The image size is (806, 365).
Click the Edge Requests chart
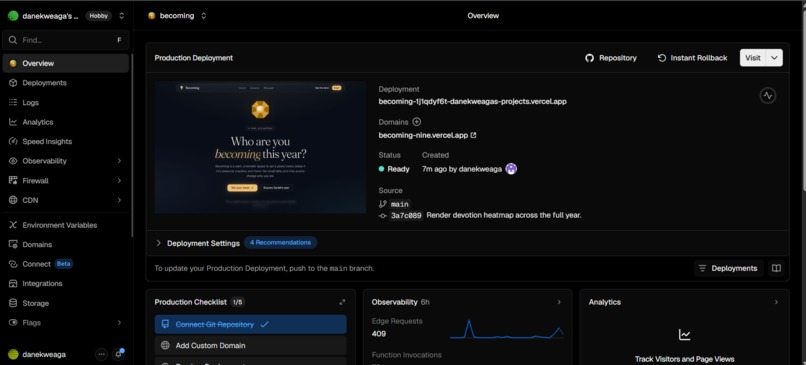tap(507, 329)
